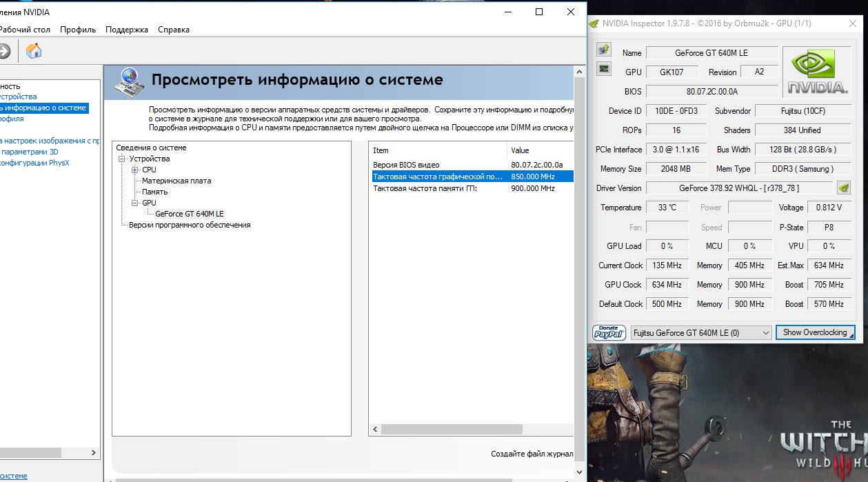Image resolution: width=868 pixels, height=482 pixels.
Task: Select GeForce GT 640M LE tree item
Action: pyautogui.click(x=190, y=214)
